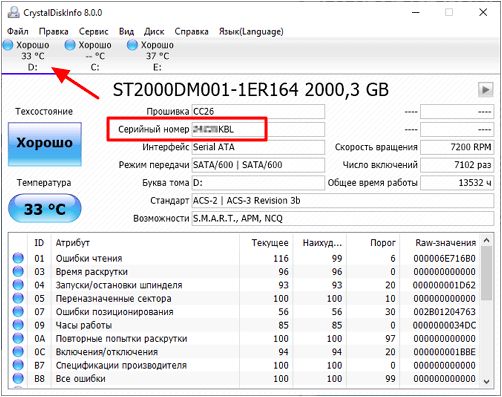Select the Повторные попытки раскрутки row
This screenshot has height=397, width=502.
(245, 338)
